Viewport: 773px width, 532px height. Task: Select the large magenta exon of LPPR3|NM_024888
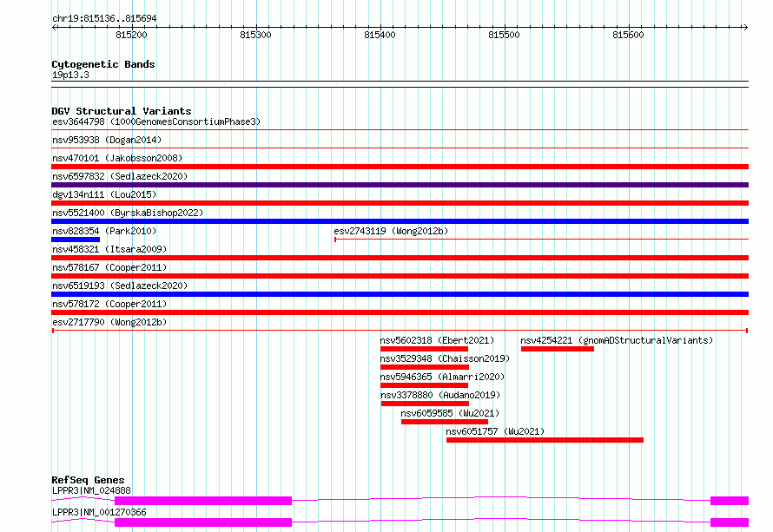coord(203,501)
